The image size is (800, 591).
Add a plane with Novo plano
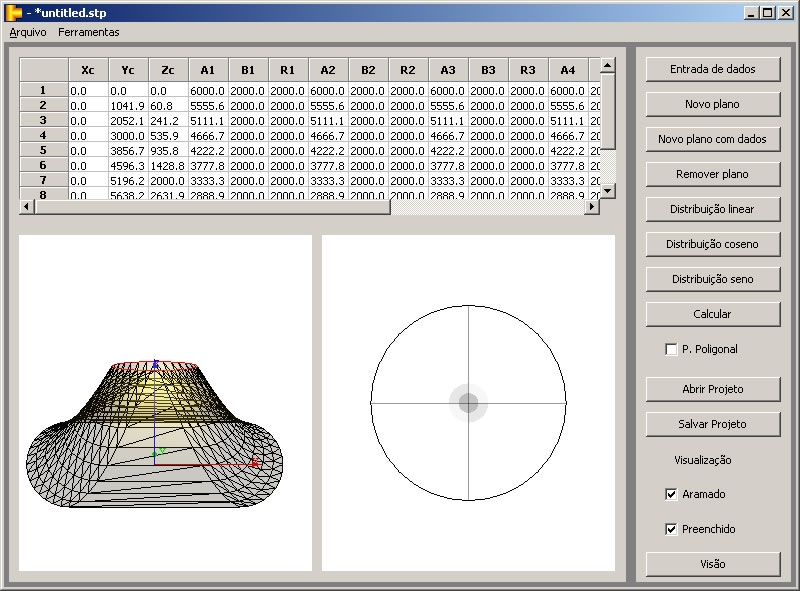[x=712, y=104]
